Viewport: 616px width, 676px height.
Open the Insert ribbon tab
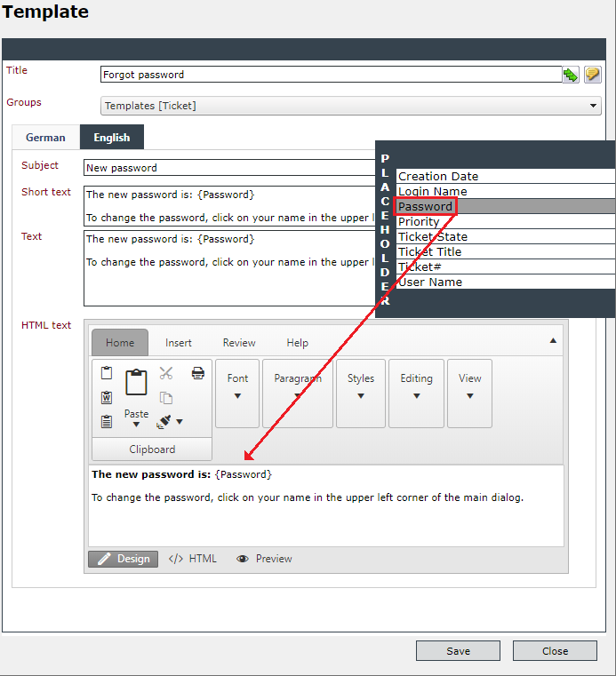coord(178,343)
